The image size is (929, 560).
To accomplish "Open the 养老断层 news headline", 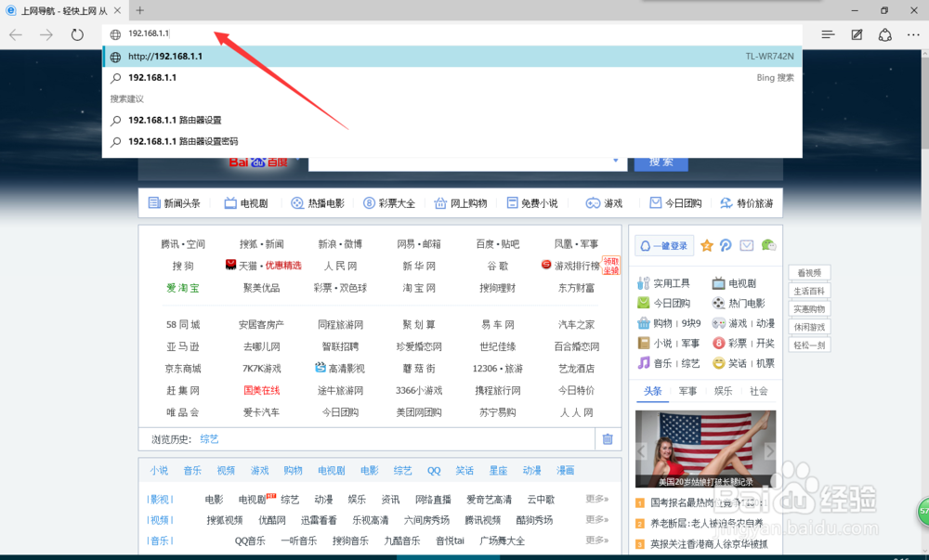I will click(707, 523).
